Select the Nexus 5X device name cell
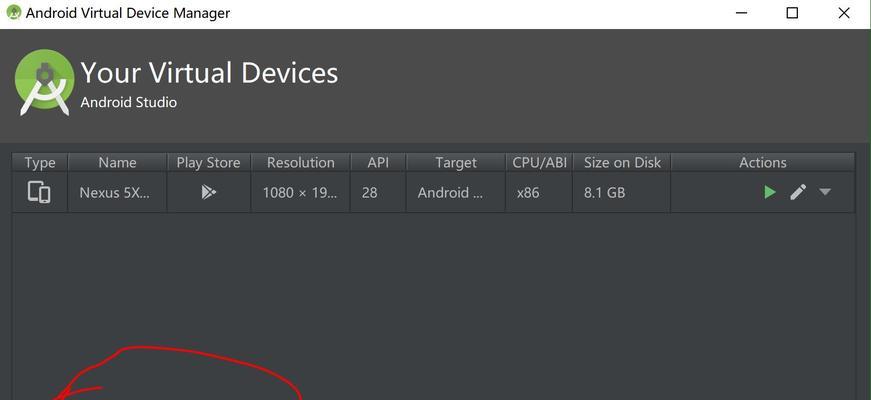Image resolution: width=871 pixels, height=400 pixels. click(x=117, y=192)
